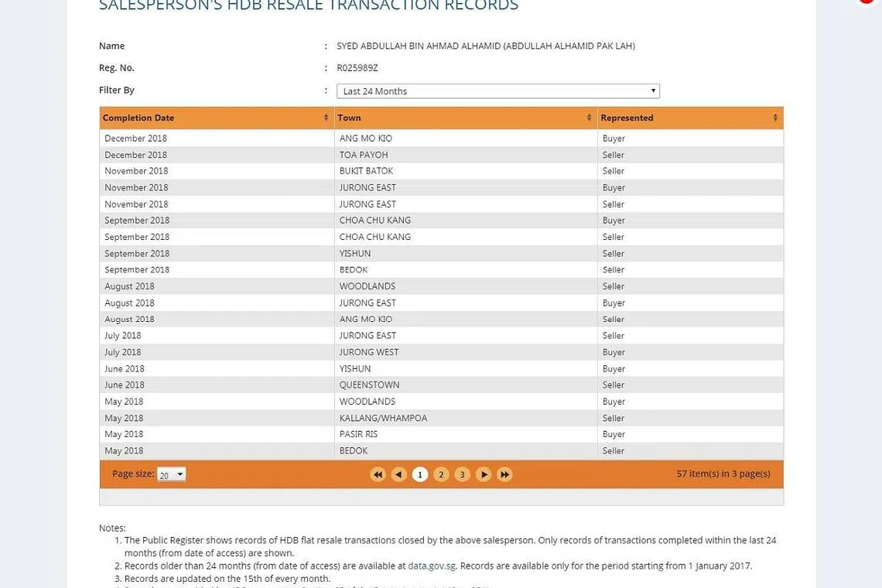Expand the Page size dropdown
This screenshot has width=882, height=588.
(x=171, y=475)
